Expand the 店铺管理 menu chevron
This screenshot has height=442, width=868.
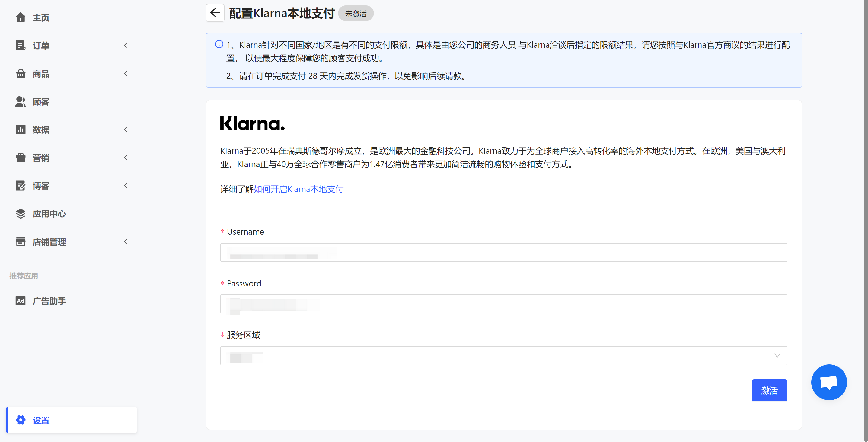click(126, 242)
